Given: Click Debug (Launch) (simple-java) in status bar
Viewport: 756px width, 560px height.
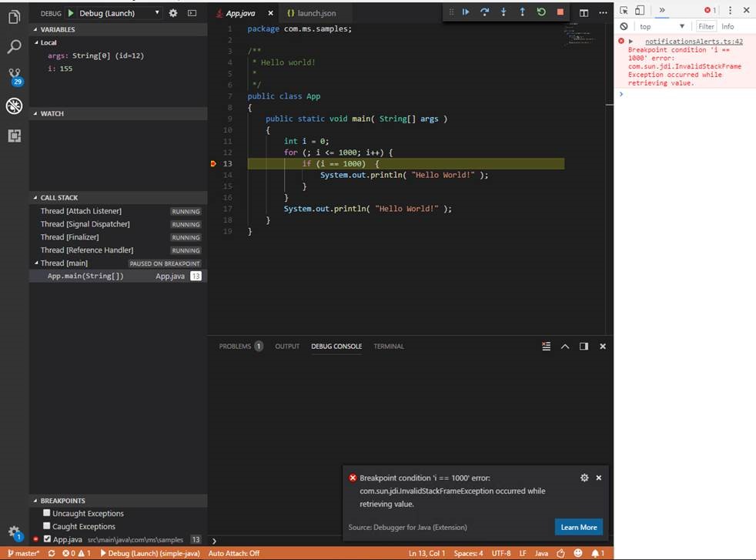Looking at the screenshot, I should coord(150,553).
